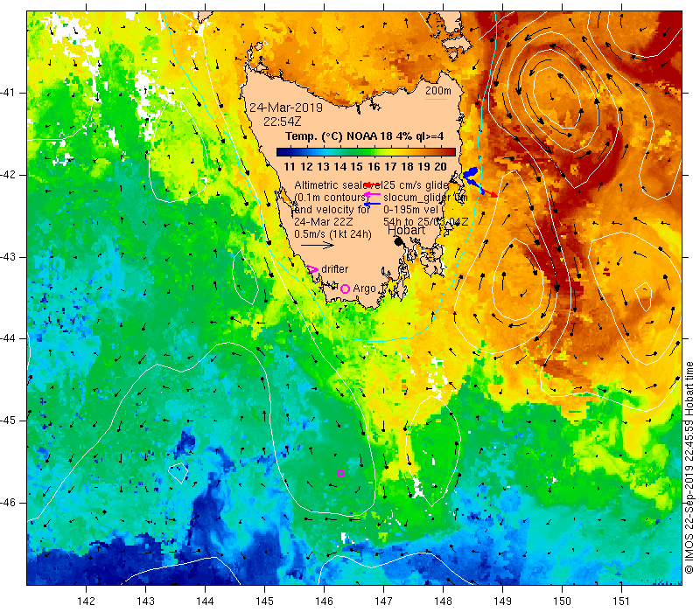Click the '0.5m/s (1kt 24h)' legend text

332,233
